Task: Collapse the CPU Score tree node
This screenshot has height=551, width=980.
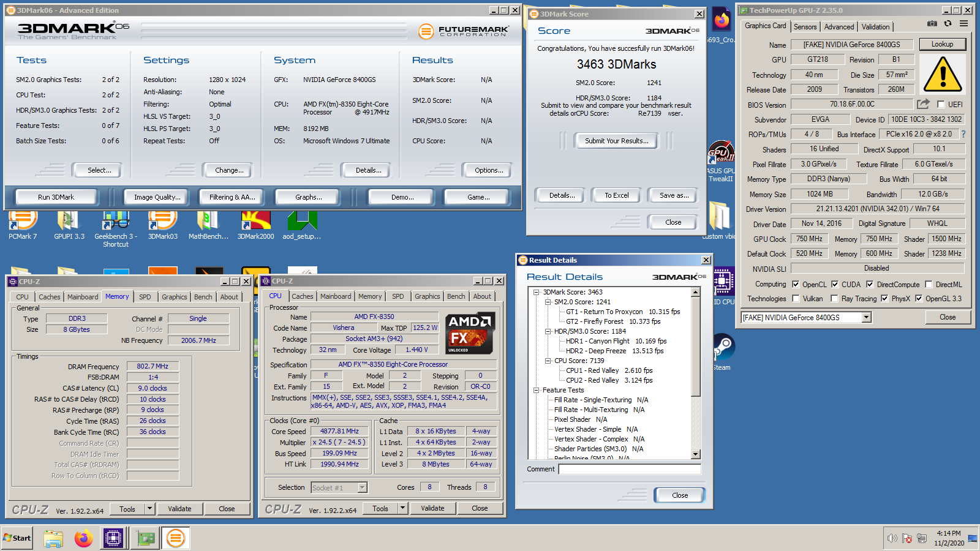Action: pyautogui.click(x=548, y=361)
